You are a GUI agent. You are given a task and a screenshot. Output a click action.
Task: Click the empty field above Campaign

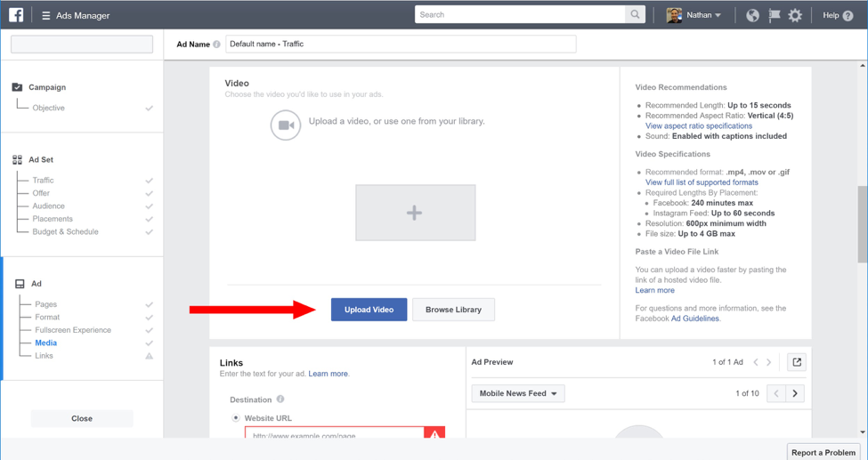82,44
